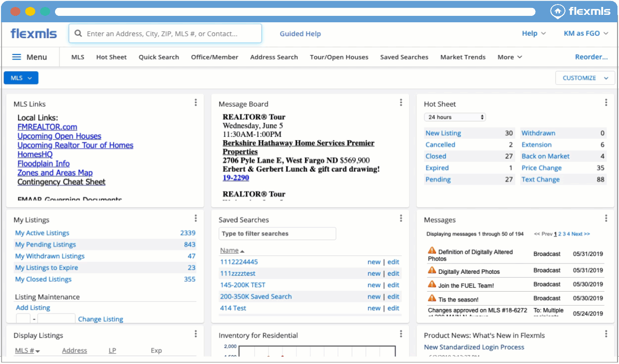The height and width of the screenshot is (364, 619).
Task: Click the saved searches filter field
Action: click(x=277, y=234)
